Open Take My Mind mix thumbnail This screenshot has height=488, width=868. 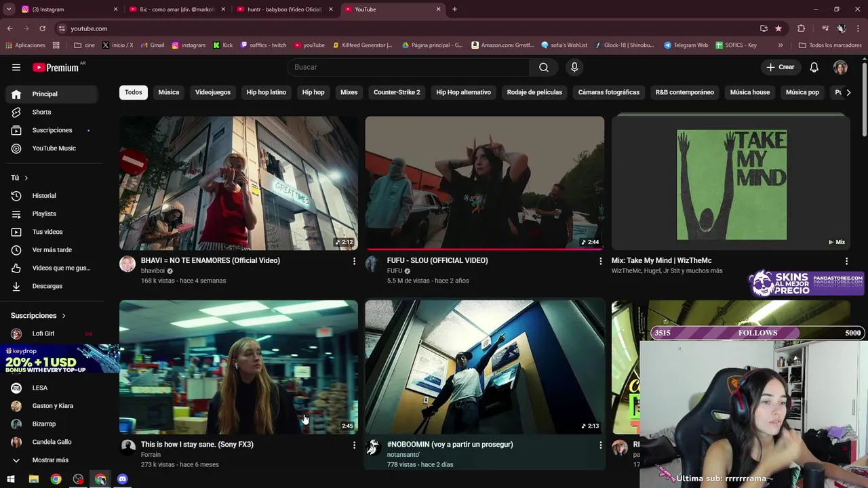[731, 183]
